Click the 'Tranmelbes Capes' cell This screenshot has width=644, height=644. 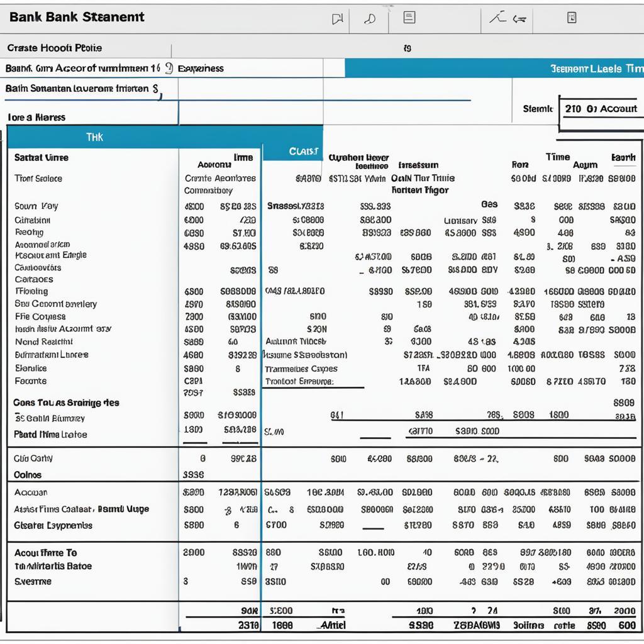point(301,369)
